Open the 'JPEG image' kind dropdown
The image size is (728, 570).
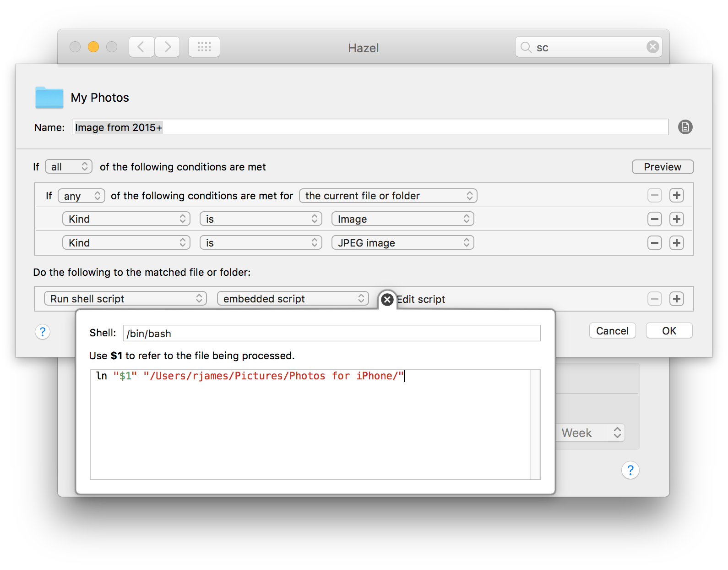pos(402,243)
